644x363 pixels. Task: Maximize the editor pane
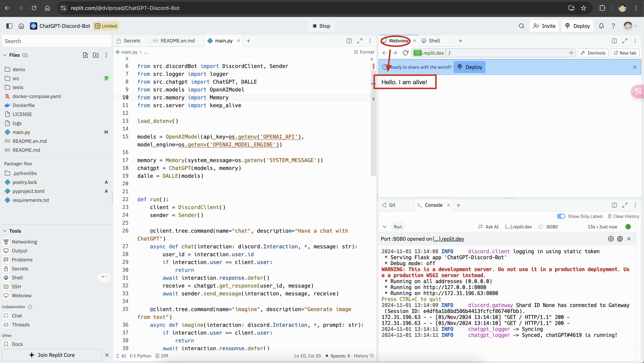(360, 41)
